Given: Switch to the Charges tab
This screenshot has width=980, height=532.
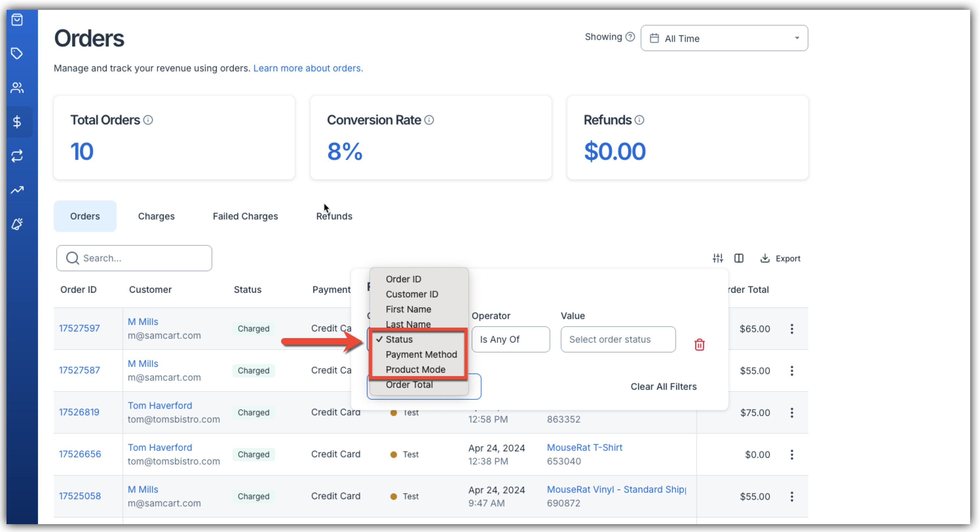Looking at the screenshot, I should [x=156, y=216].
